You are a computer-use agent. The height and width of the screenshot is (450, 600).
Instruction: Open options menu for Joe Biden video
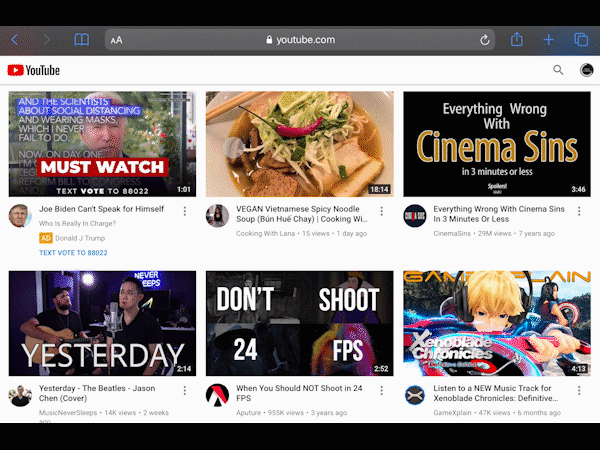185,211
